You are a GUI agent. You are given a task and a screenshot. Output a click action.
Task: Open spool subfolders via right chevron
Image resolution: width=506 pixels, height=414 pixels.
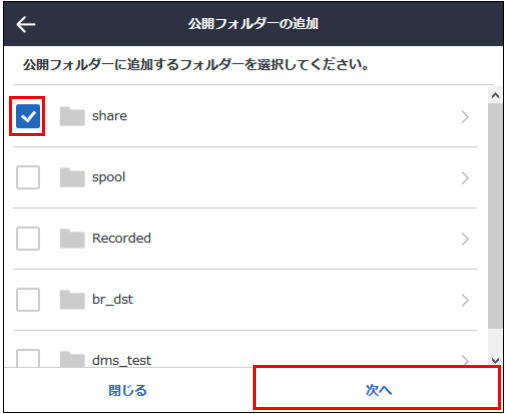coord(465,178)
